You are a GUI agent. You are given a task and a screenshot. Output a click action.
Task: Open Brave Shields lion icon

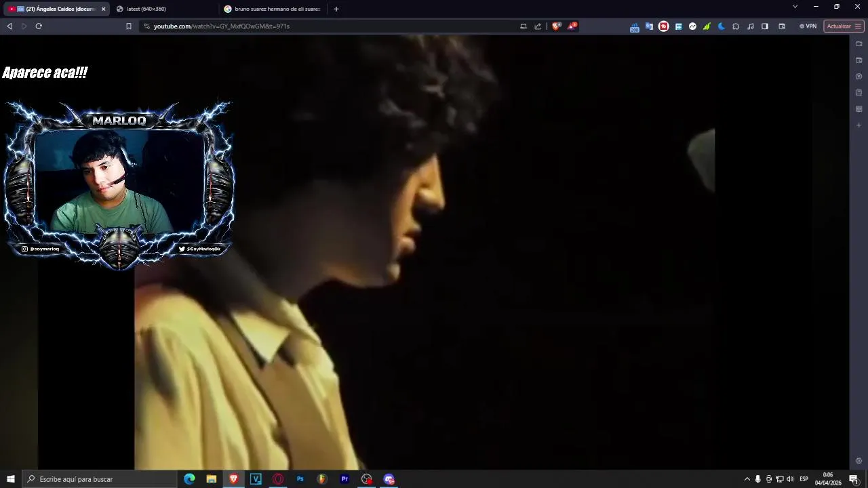pos(556,26)
